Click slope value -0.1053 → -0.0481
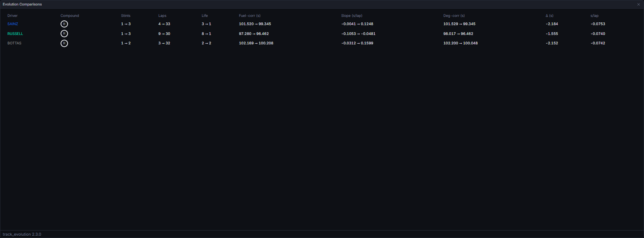 click(x=359, y=34)
